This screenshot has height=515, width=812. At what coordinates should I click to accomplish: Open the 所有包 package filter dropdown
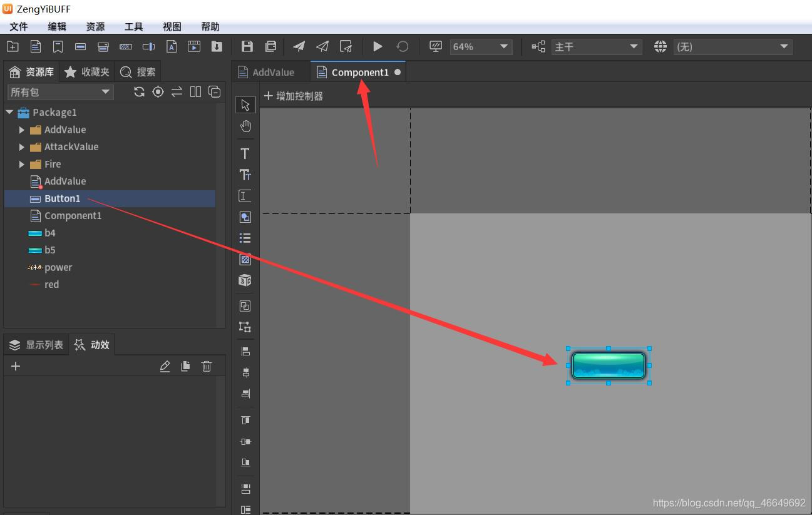[60, 92]
